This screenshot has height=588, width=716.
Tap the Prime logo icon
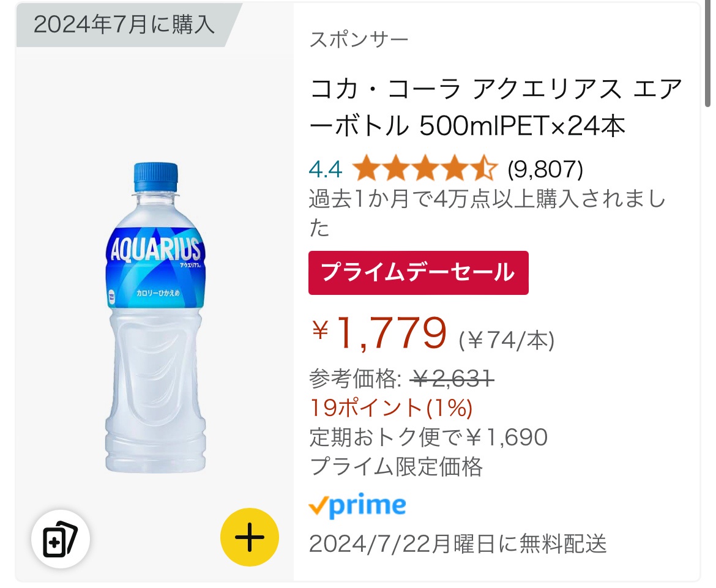[357, 506]
